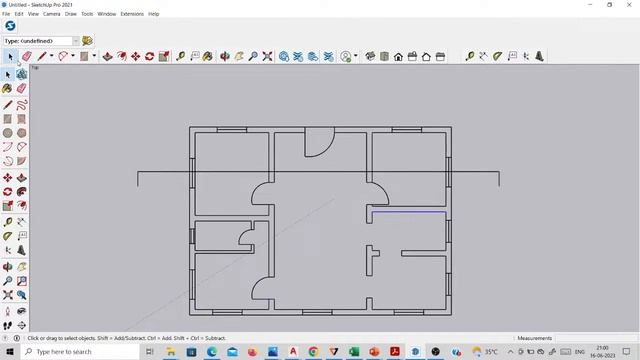Screen dimensions: 640x360
Task: Click the status bar help question icon
Action: coord(5,338)
